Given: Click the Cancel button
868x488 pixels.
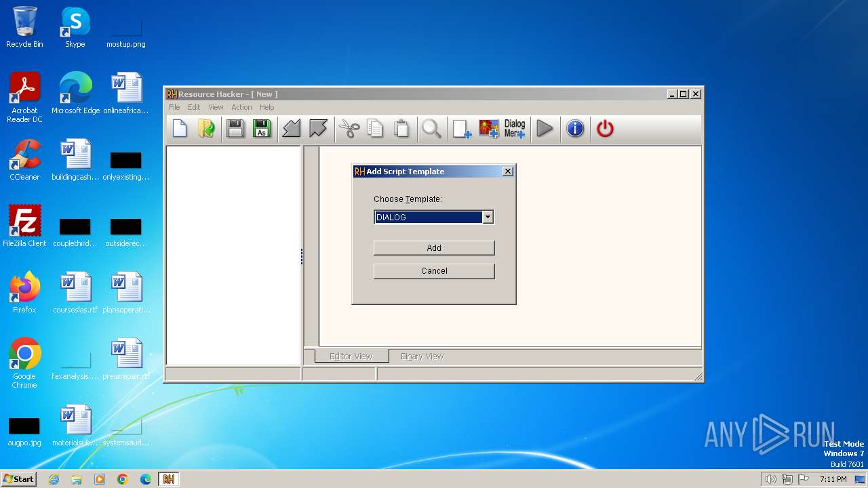Looking at the screenshot, I should (434, 271).
